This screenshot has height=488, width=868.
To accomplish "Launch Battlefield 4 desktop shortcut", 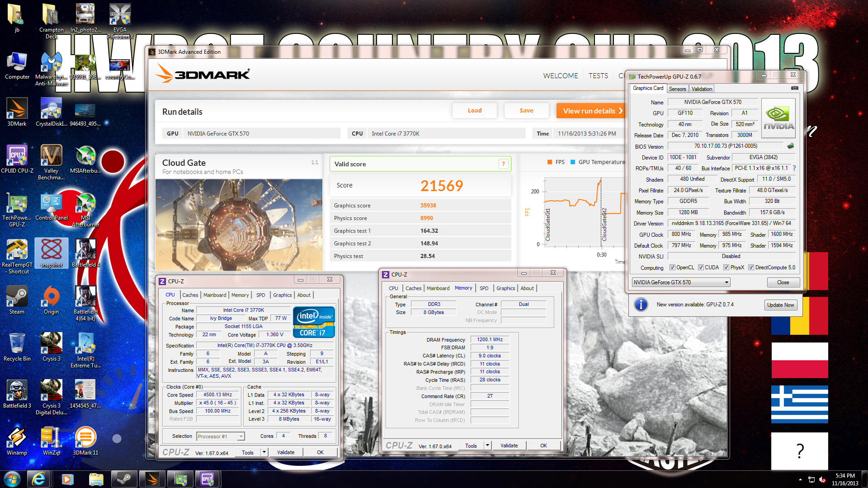I will click(86, 253).
